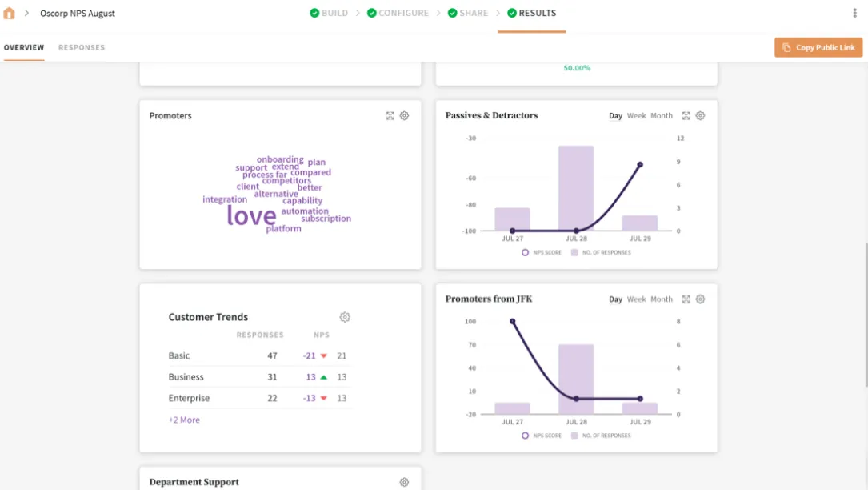The height and width of the screenshot is (490, 868).
Task: Open the Department Support settings gear
Action: pyautogui.click(x=404, y=481)
